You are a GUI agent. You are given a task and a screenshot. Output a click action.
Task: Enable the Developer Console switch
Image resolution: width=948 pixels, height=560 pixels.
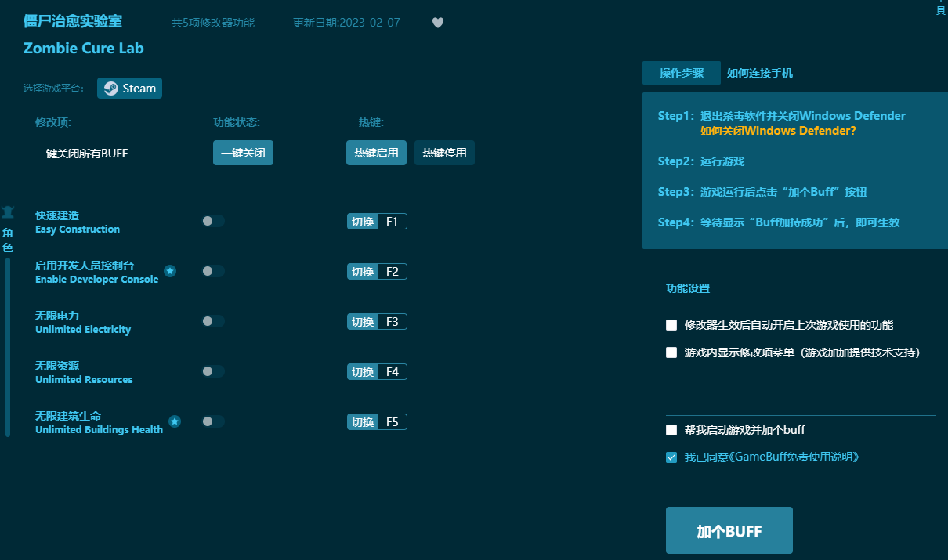coord(213,271)
